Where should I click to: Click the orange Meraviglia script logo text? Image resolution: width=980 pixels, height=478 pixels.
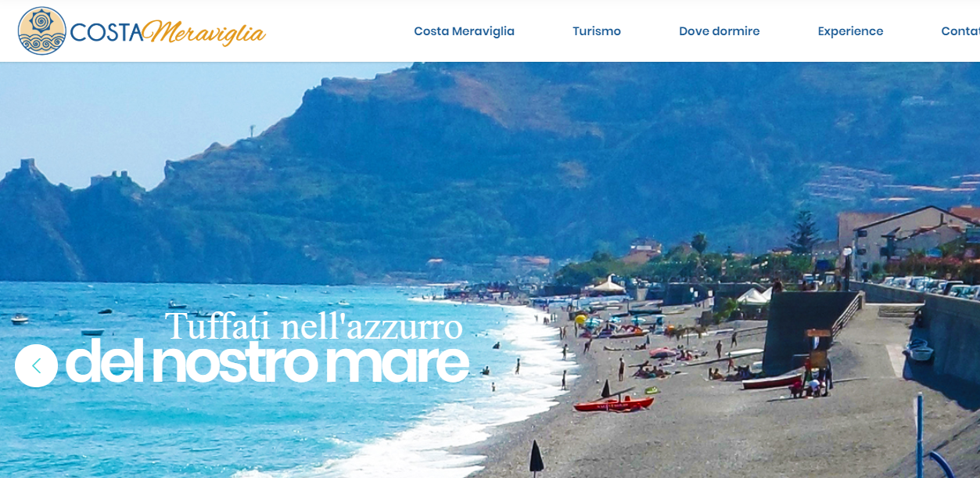pyautogui.click(x=205, y=32)
